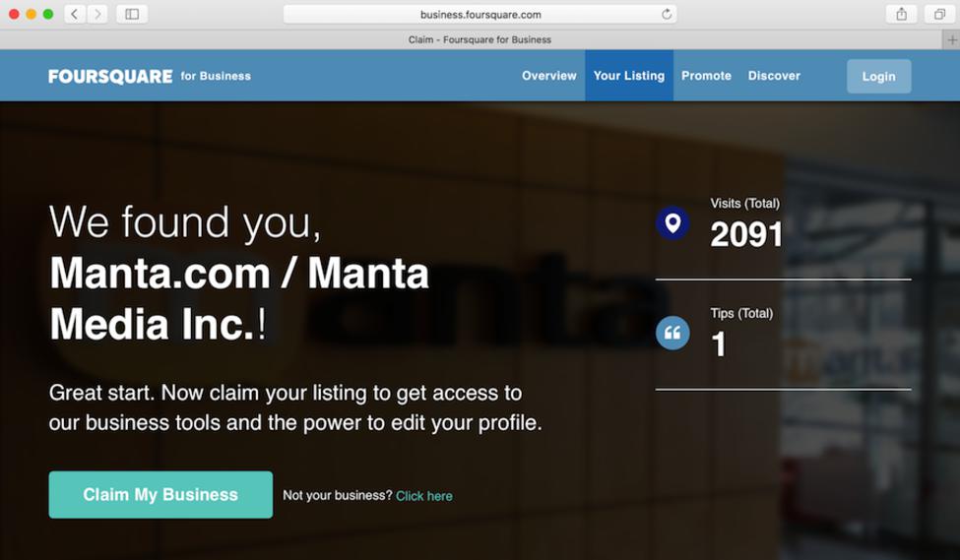Click the Visits total value 2091

click(746, 234)
